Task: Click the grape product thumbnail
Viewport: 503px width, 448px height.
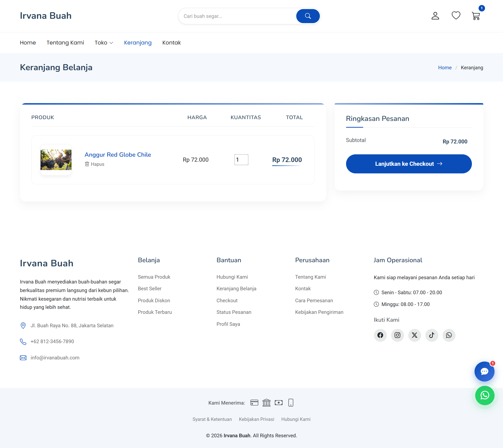Action: [x=56, y=160]
